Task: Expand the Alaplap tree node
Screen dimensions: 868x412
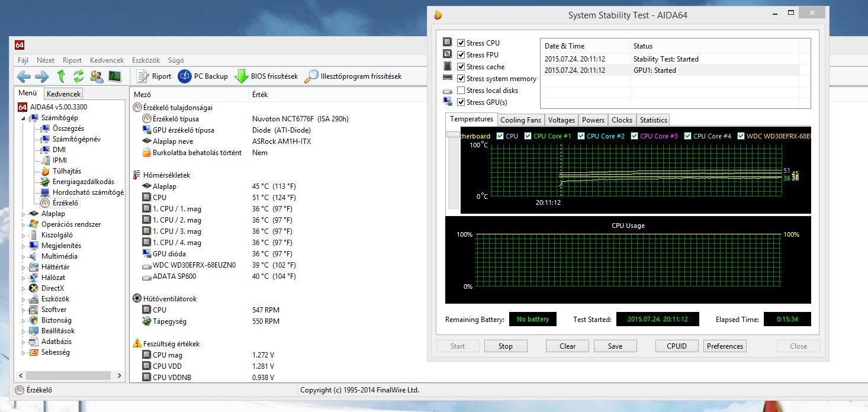Action: (24, 214)
